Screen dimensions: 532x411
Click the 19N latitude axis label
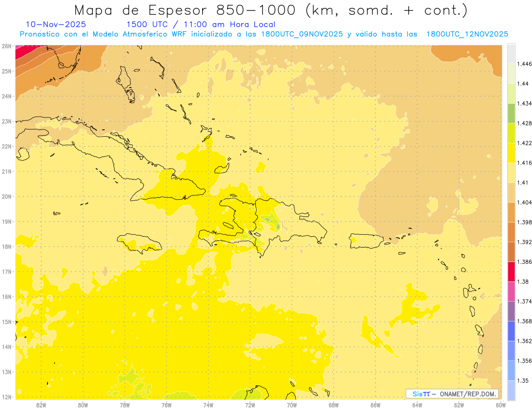click(6, 221)
